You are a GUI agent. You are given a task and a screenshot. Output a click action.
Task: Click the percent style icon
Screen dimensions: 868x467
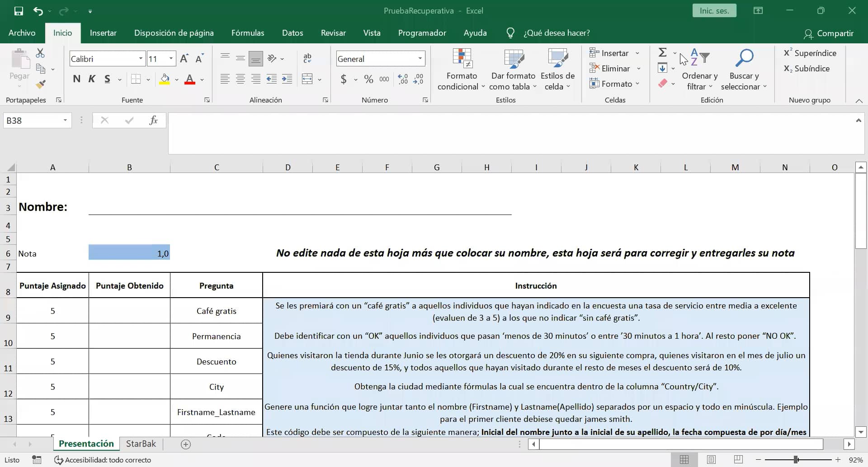[x=368, y=79]
